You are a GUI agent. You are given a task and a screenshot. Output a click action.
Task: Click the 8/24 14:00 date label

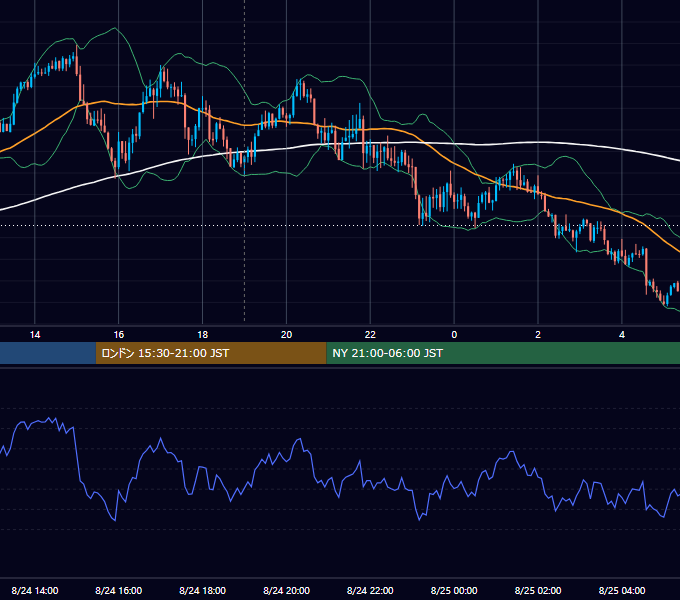point(35,590)
